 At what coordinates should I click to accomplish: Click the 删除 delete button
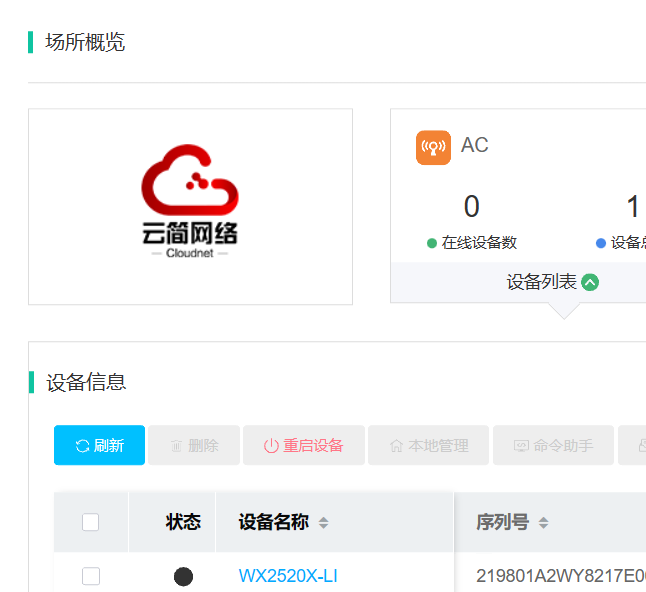[194, 445]
